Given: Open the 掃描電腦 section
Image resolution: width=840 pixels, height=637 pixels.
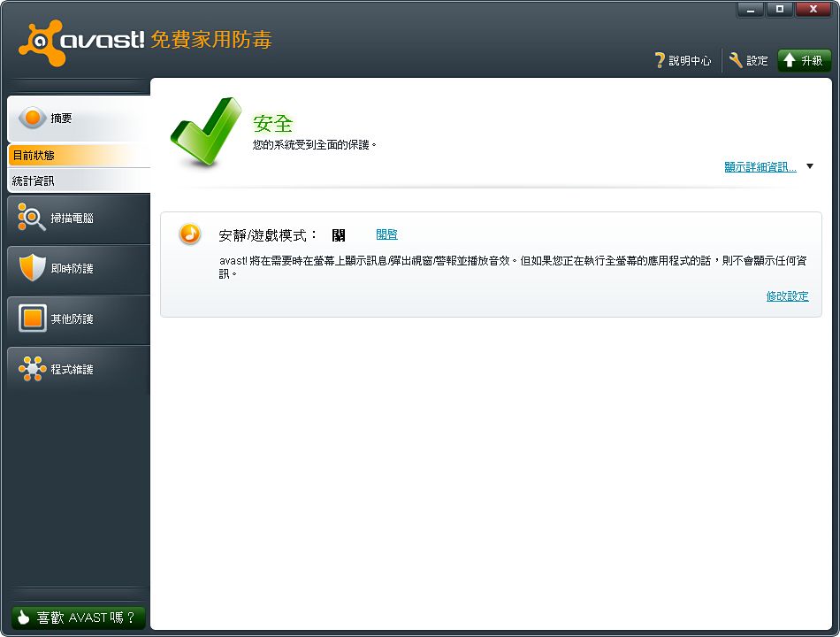Looking at the screenshot, I should point(79,219).
